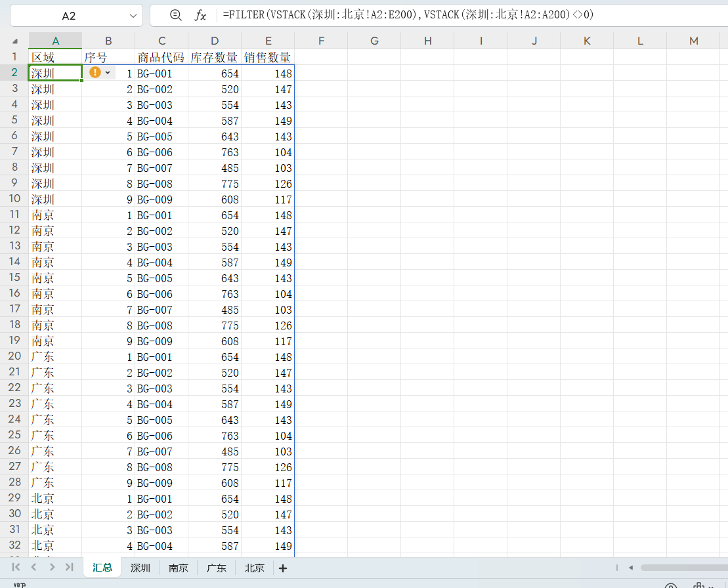Go to the first sheet navigation arrow
728x588 pixels.
[16, 567]
